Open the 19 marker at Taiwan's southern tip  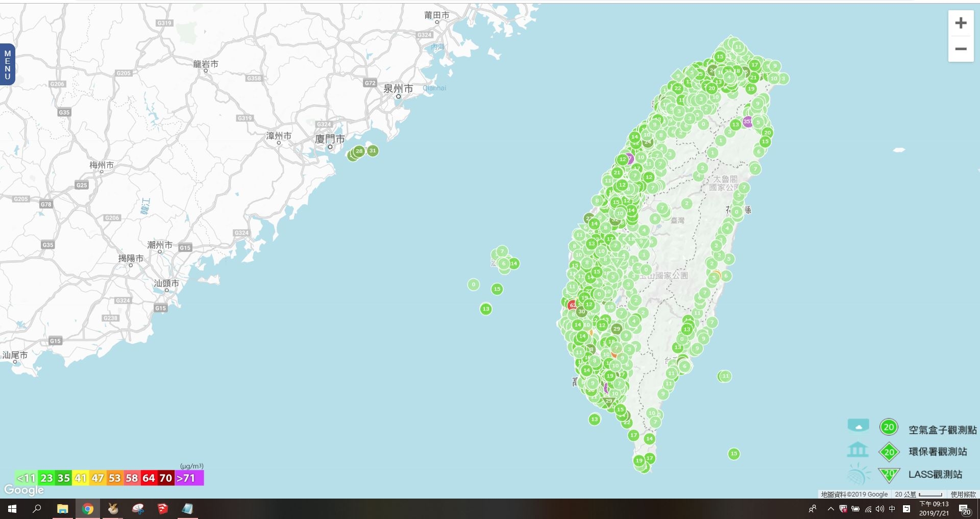639,461
